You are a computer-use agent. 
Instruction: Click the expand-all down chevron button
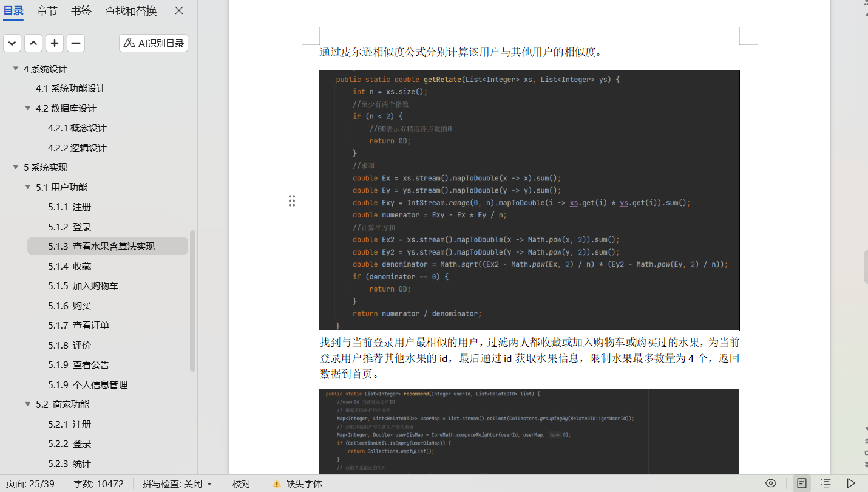(x=13, y=43)
